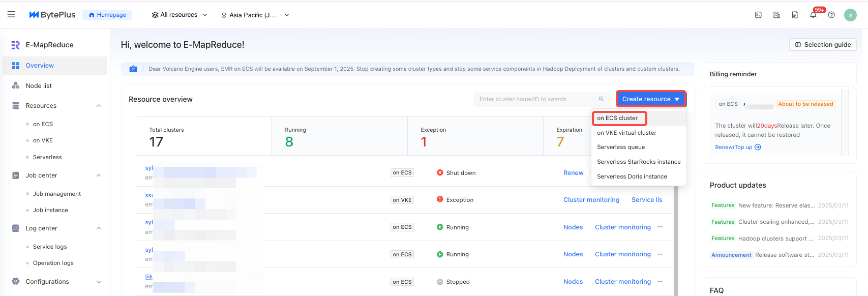868x296 pixels.
Task: Go to Node list in sidebar
Action: coord(39,86)
